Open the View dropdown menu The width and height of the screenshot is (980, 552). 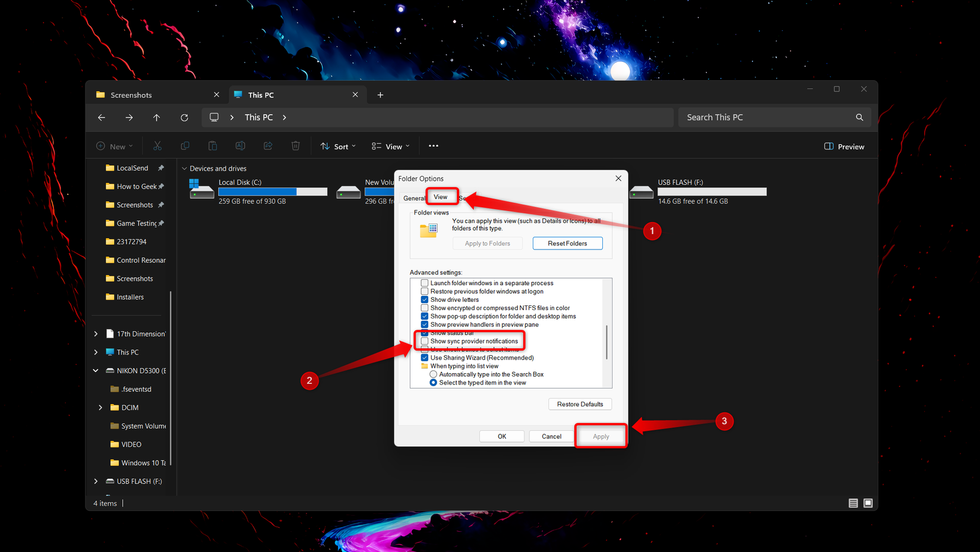[x=390, y=147]
